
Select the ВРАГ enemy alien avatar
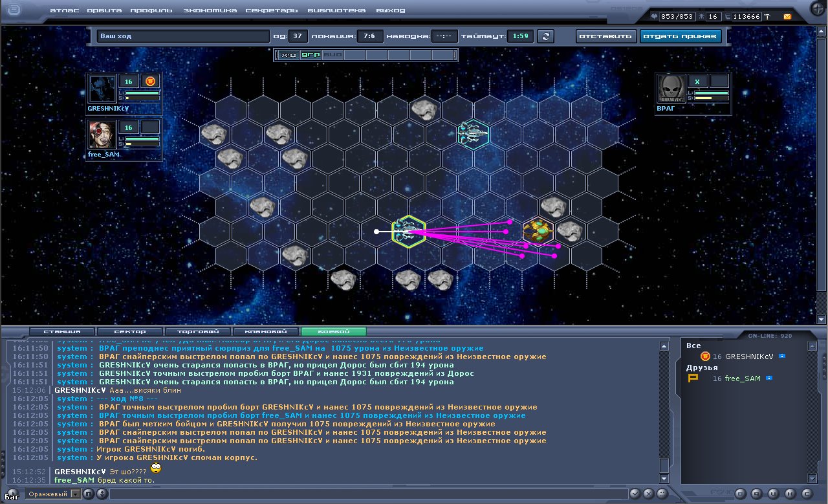(x=671, y=89)
